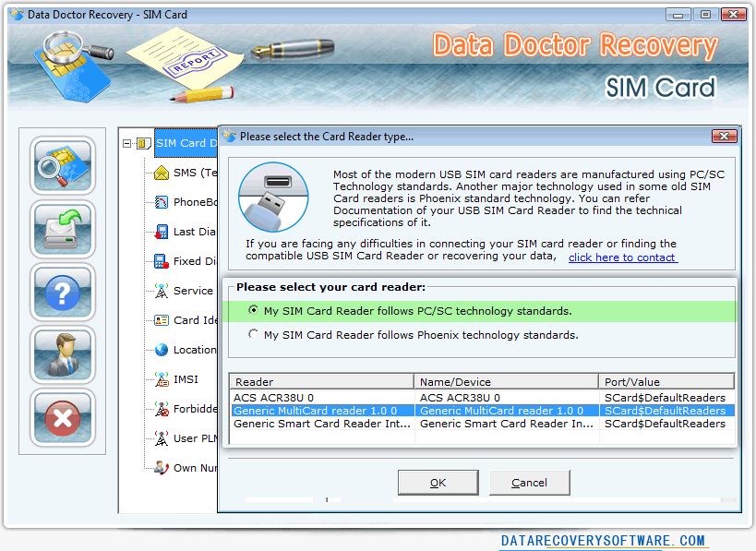756x551 pixels.
Task: Select the PhoneBook tree item
Action: pos(195,202)
